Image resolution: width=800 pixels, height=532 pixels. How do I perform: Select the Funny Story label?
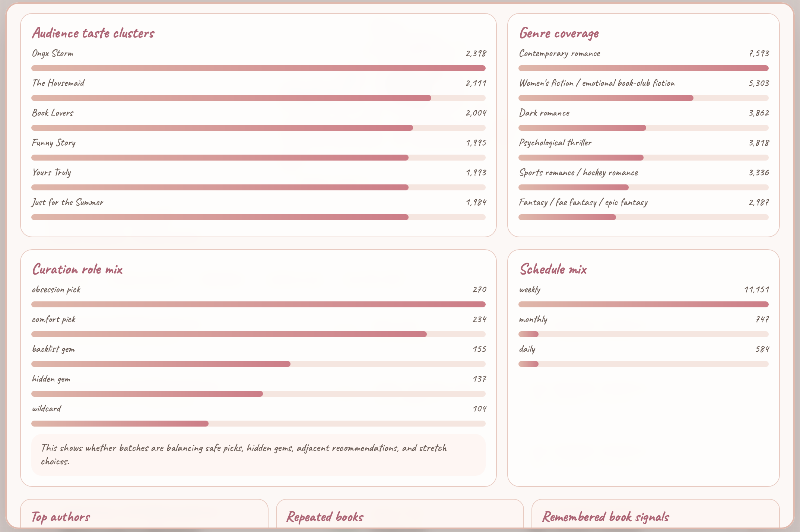click(x=54, y=143)
